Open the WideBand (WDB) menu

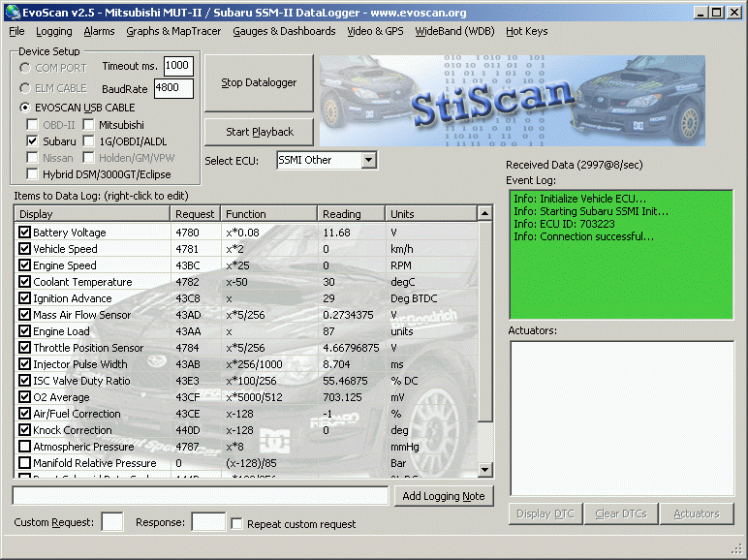click(x=454, y=31)
